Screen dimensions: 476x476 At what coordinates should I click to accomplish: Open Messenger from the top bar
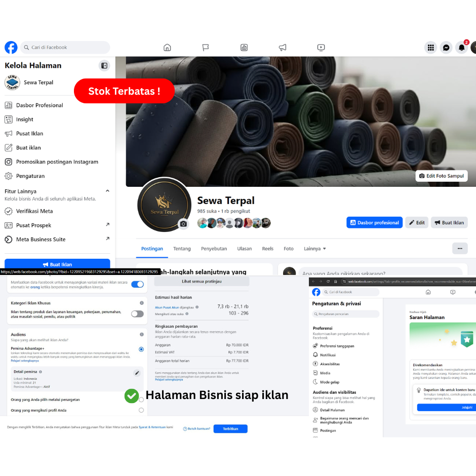pyautogui.click(x=446, y=47)
